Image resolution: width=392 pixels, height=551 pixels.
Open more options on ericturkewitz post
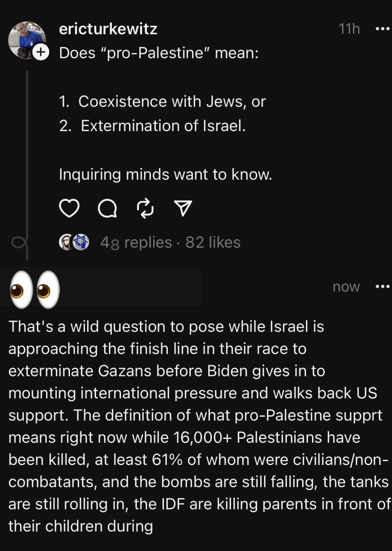[x=383, y=29]
